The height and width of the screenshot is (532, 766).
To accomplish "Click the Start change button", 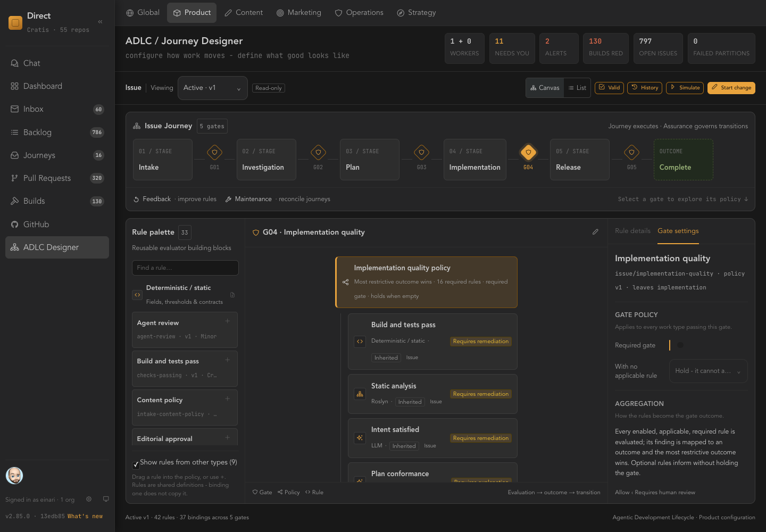I will click(x=731, y=88).
